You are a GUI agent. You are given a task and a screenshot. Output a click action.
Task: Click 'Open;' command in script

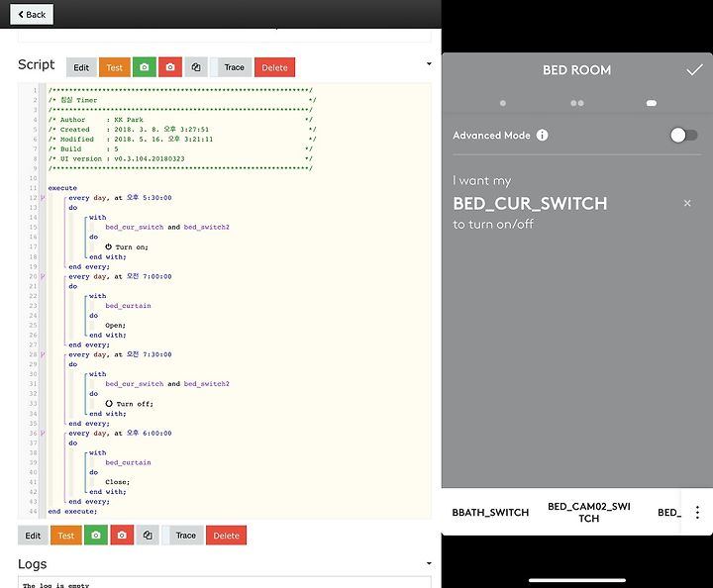pos(115,326)
